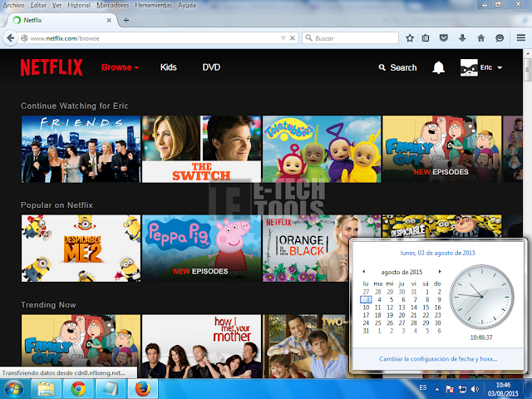Go to the Kids section
This screenshot has height=399, width=532.
169,67
